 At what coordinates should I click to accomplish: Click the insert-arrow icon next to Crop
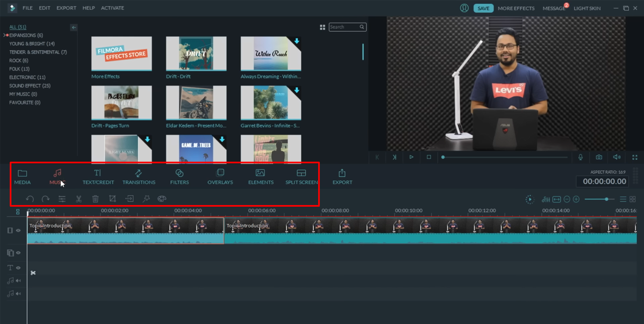pos(129,199)
